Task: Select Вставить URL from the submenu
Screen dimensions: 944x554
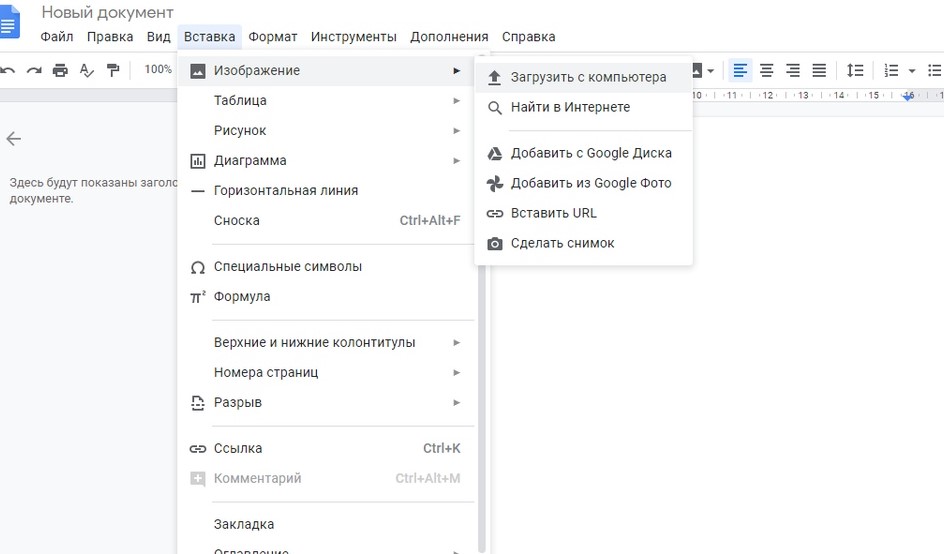Action: (553, 213)
